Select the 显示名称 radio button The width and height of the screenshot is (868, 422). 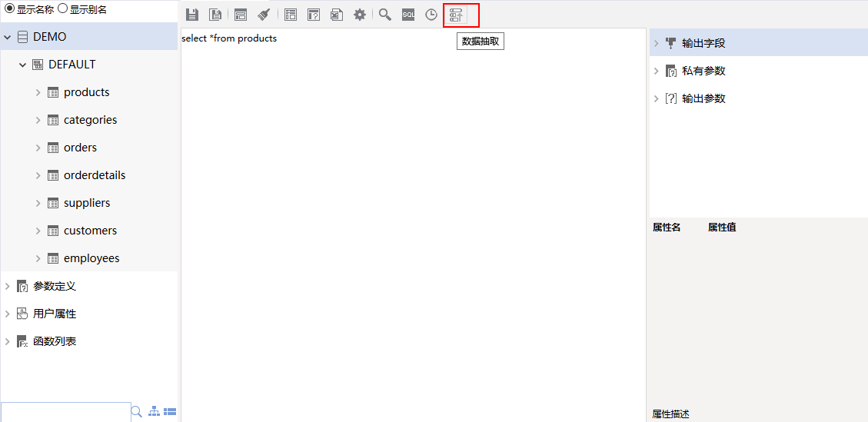click(x=9, y=9)
